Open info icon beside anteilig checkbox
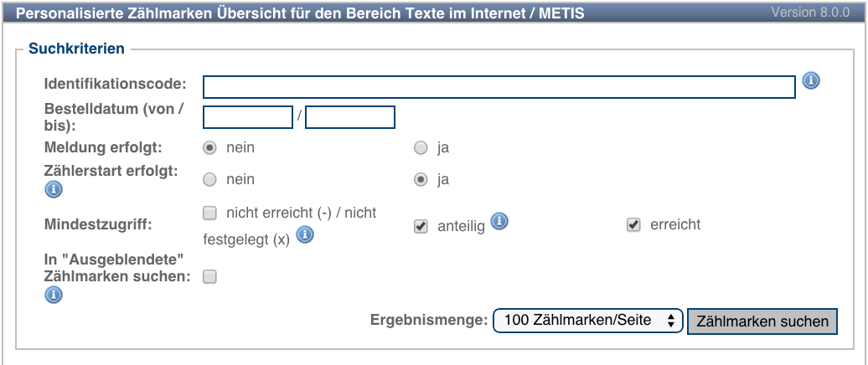Viewport: 868px width, 365px height. pos(499,221)
